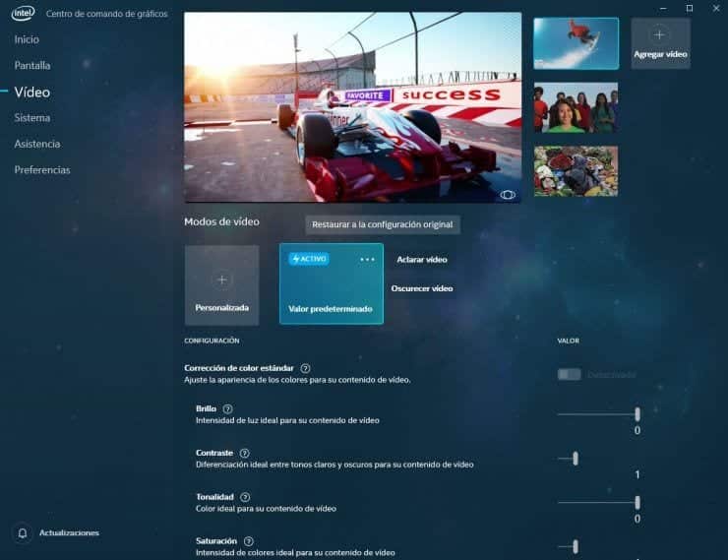The width and height of the screenshot is (728, 560).
Task: Select the Aclarar video mode
Action: (x=421, y=260)
